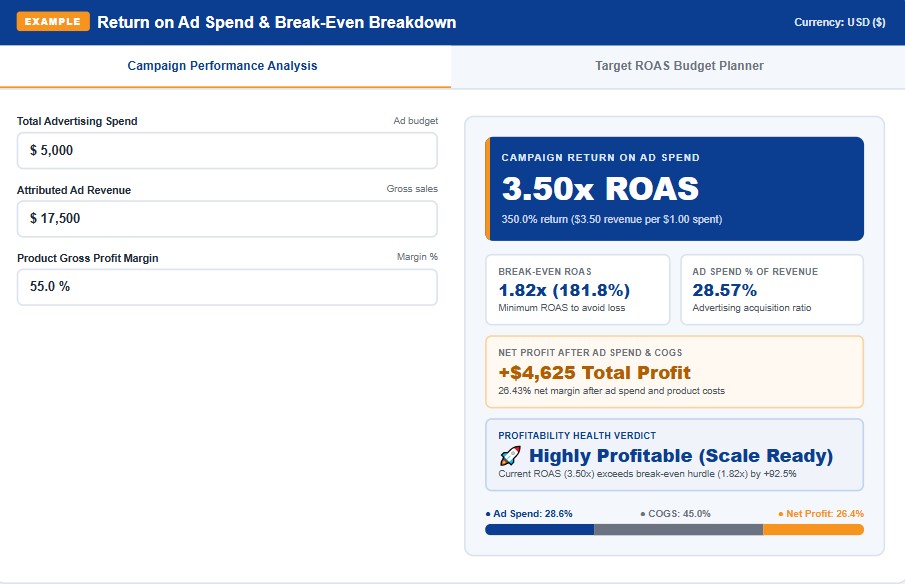Click the Product Gross Profit Margin label
This screenshot has width=905, height=584.
88,258
